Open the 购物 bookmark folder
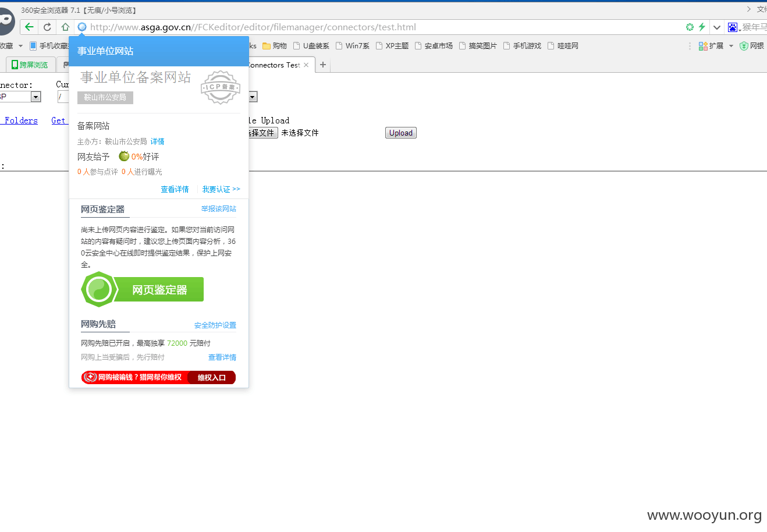The image size is (767, 532). pyautogui.click(x=275, y=46)
